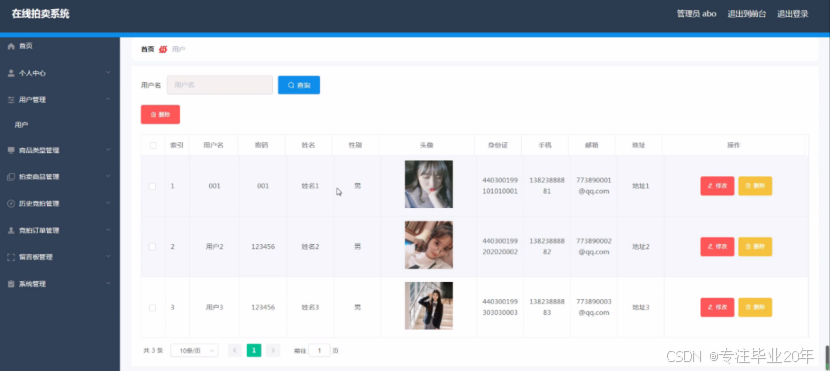Viewport: 830px width, 372px height.
Task: Click yellow 删除 button for 用户3
Action: click(755, 307)
